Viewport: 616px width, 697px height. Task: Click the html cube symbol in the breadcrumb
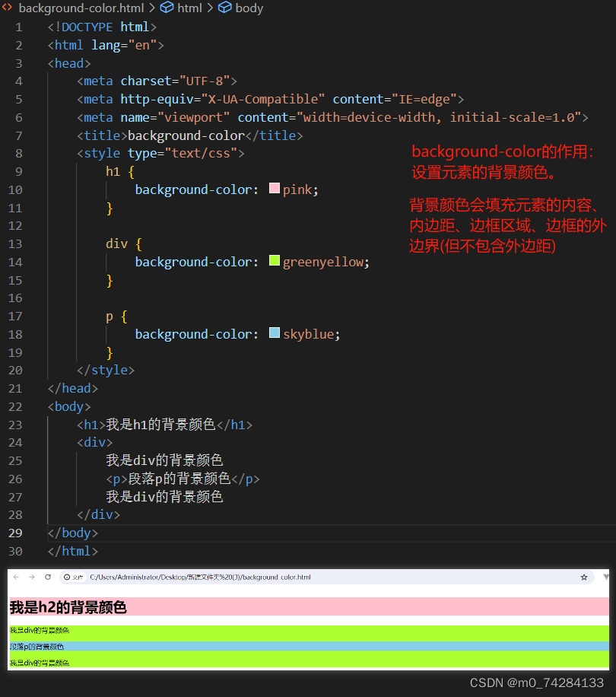coord(165,8)
